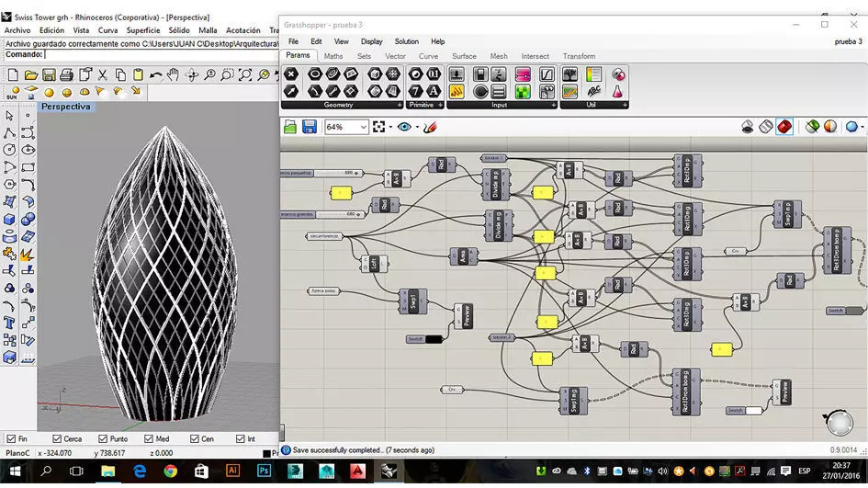
Task: Select the Pan hand tool in Rhino
Action: 174,74
